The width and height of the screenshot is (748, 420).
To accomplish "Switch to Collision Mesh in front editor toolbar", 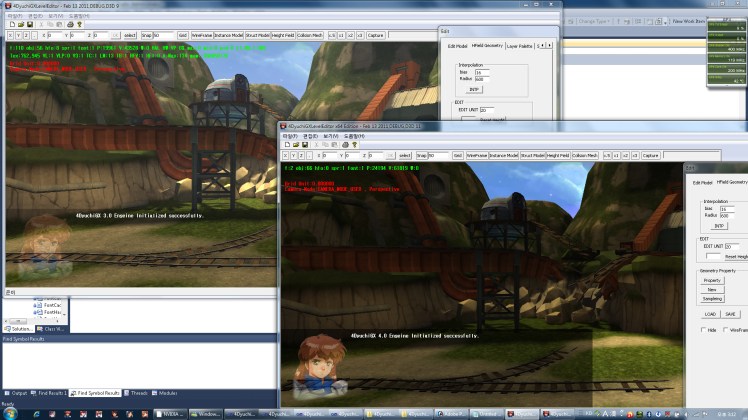I will (x=585, y=156).
